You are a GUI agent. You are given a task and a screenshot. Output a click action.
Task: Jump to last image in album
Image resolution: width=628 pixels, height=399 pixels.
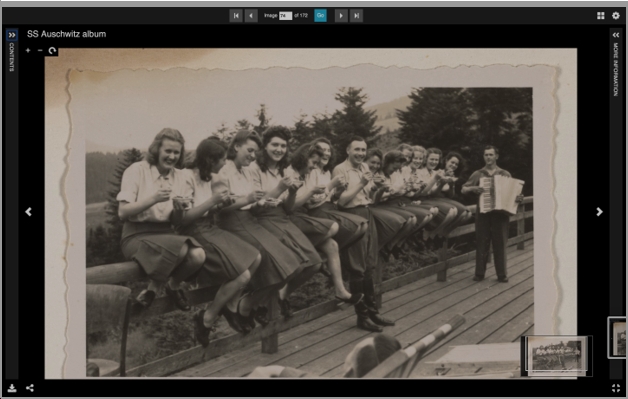[356, 16]
